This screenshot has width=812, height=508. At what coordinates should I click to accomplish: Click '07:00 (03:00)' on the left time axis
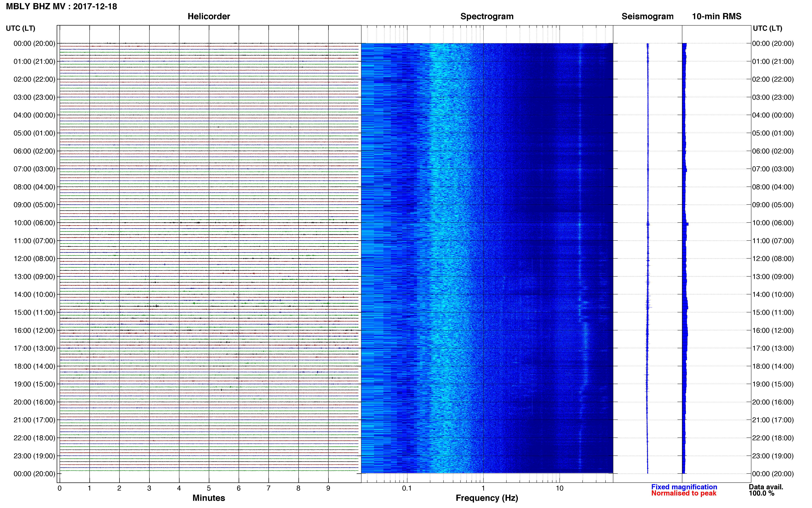pyautogui.click(x=34, y=169)
